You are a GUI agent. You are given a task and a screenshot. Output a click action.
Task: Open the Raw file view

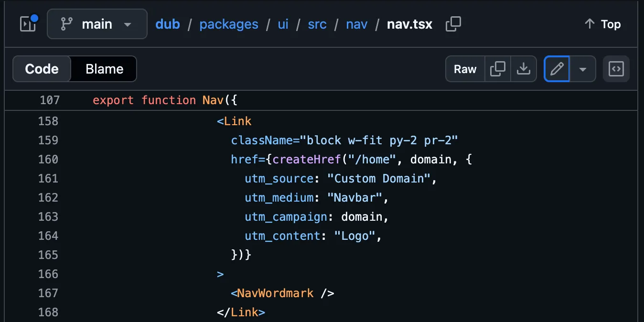[465, 69]
